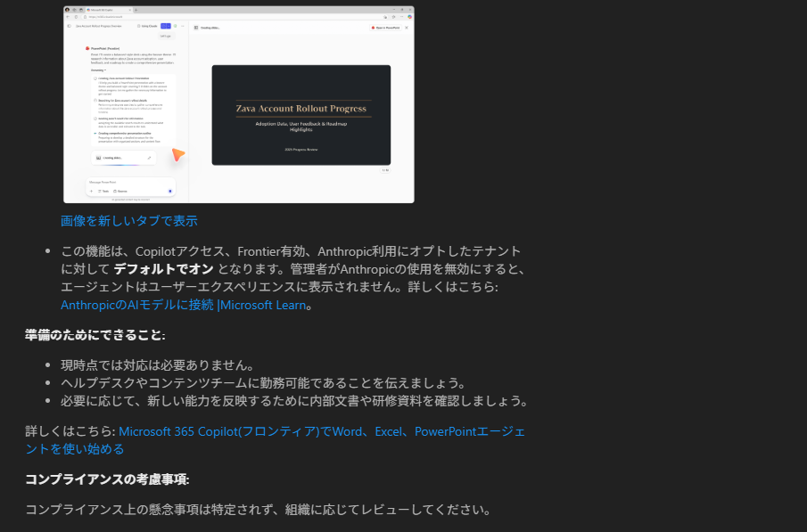Open the Tools menu in message box
This screenshot has width=807, height=532.
coord(103,191)
